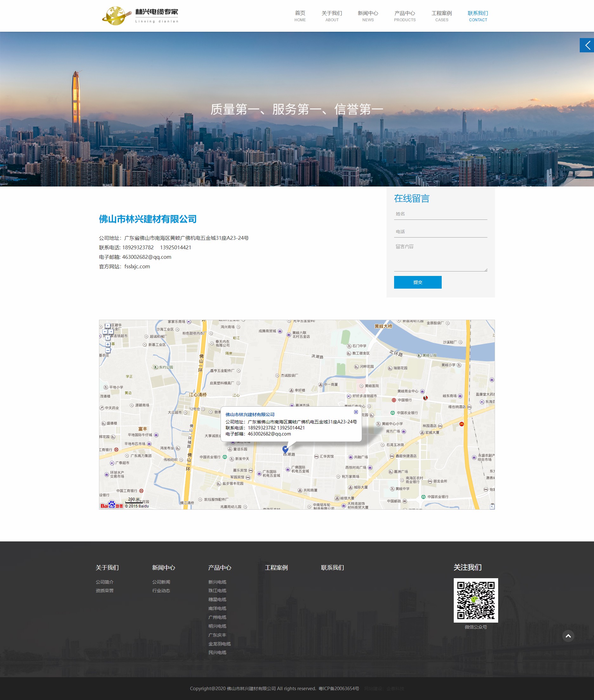The width and height of the screenshot is (594, 700).
Task: Click the 林兴电缆专家 site logo
Action: (141, 16)
